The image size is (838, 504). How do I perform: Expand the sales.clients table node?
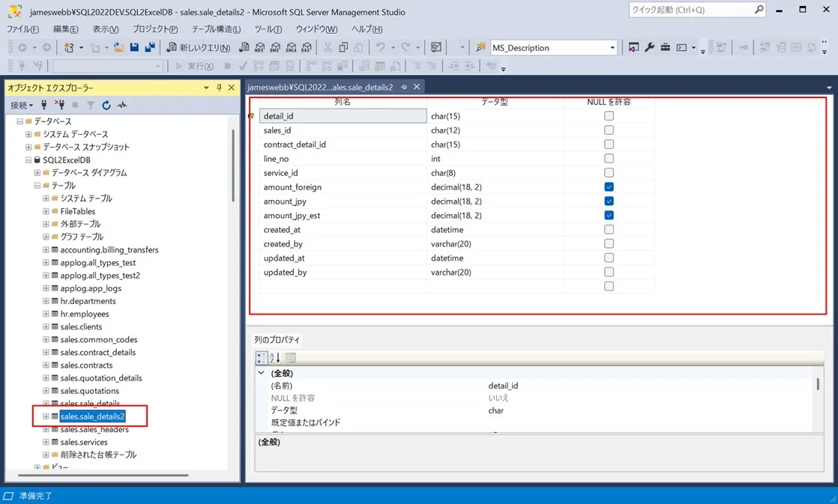[x=46, y=327]
